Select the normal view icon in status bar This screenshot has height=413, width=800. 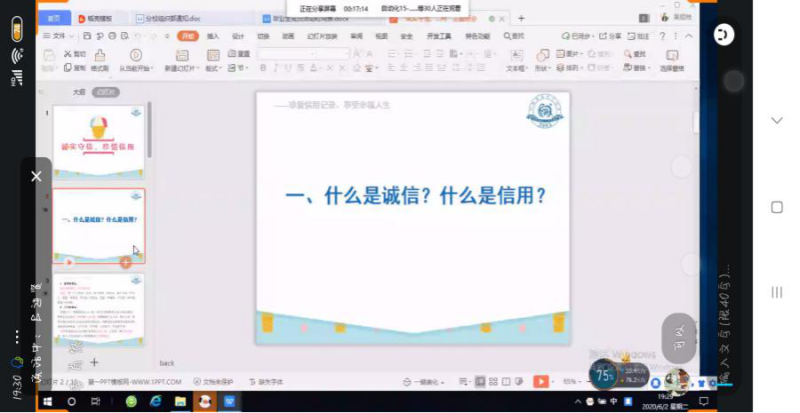(x=481, y=381)
